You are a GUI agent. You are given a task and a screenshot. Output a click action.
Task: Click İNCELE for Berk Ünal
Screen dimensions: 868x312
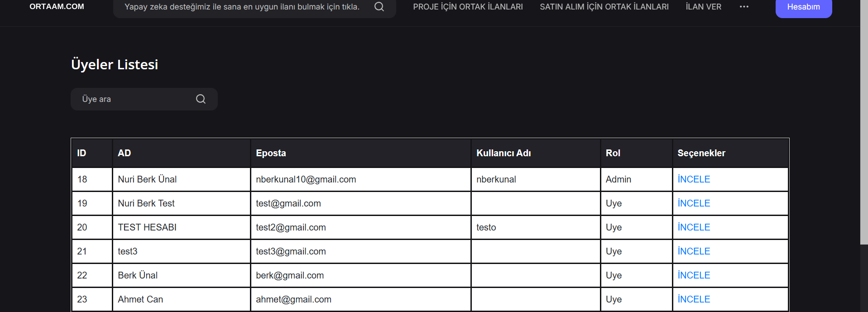(694, 275)
